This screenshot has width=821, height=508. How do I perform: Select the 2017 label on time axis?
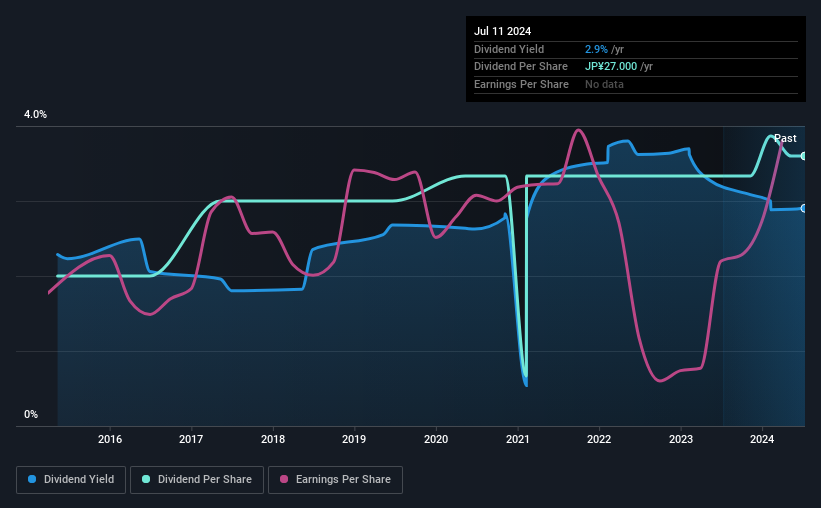tap(191, 439)
